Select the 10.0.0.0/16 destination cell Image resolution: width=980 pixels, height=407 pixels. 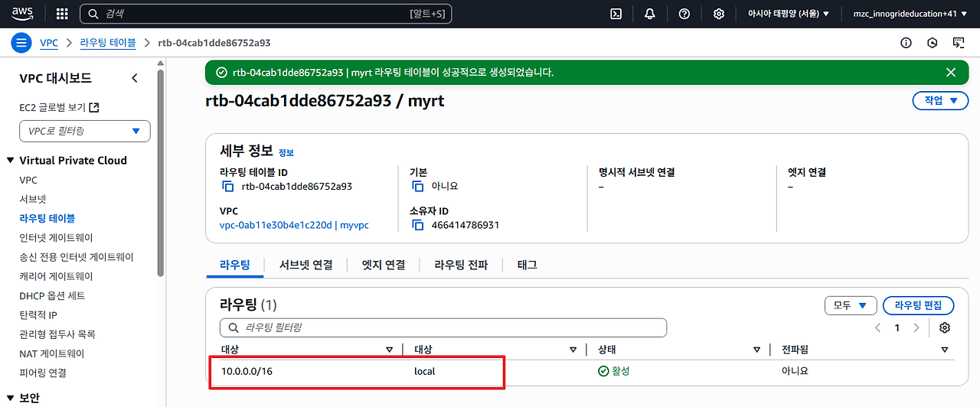(x=247, y=371)
